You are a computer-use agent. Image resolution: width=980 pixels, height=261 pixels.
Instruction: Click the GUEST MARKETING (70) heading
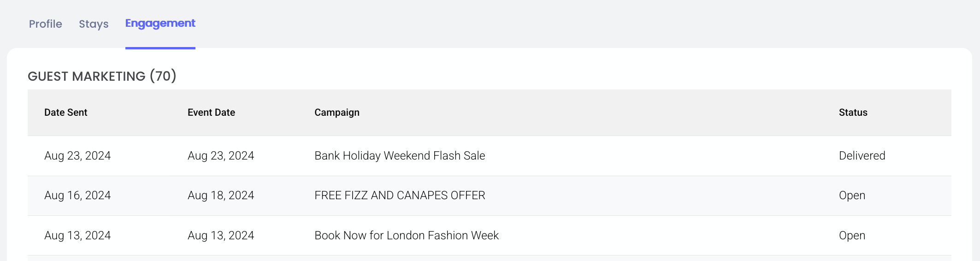(x=102, y=76)
